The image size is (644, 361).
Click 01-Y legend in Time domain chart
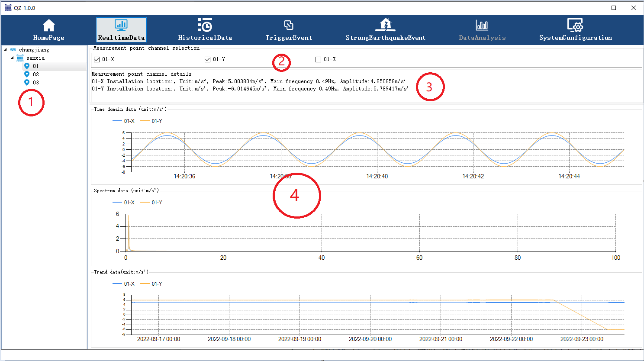[151, 121]
